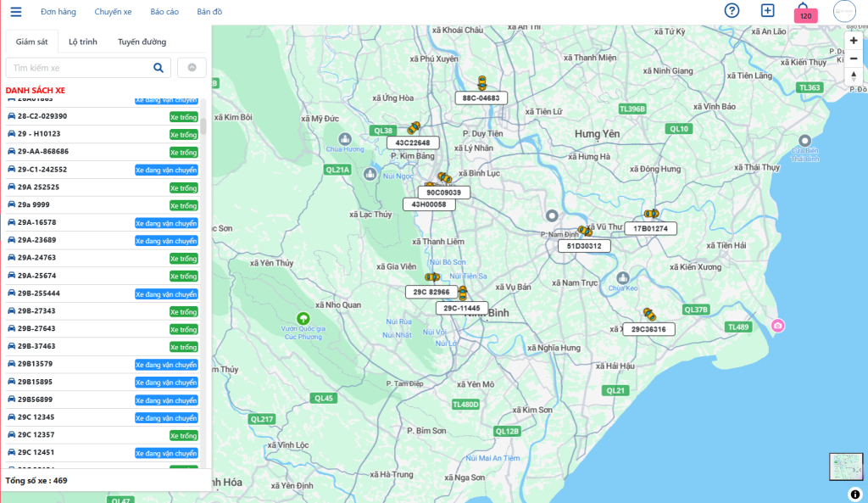Open the user profile avatar
This screenshot has height=503, width=868.
844,12
